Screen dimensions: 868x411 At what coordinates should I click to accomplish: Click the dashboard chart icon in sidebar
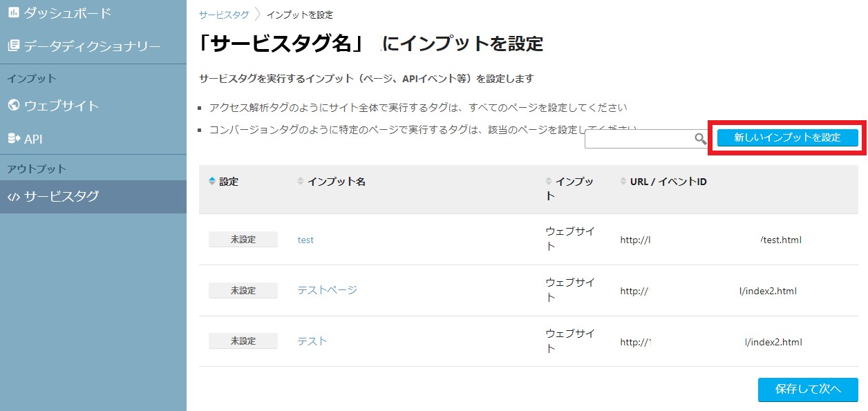[x=13, y=12]
